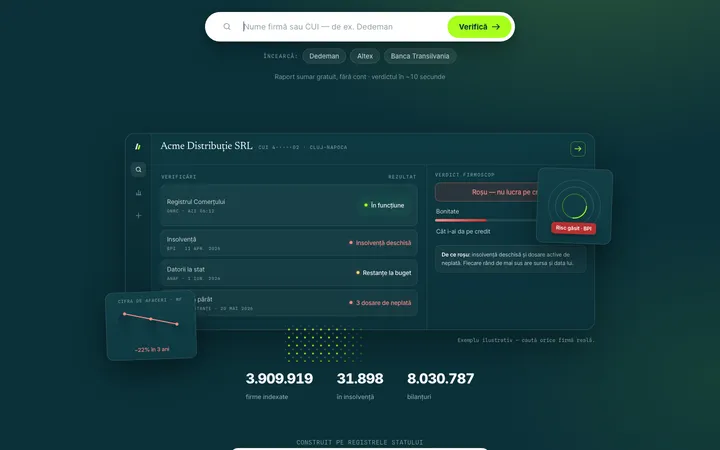Click the 3 dosare de neplată result

point(380,303)
